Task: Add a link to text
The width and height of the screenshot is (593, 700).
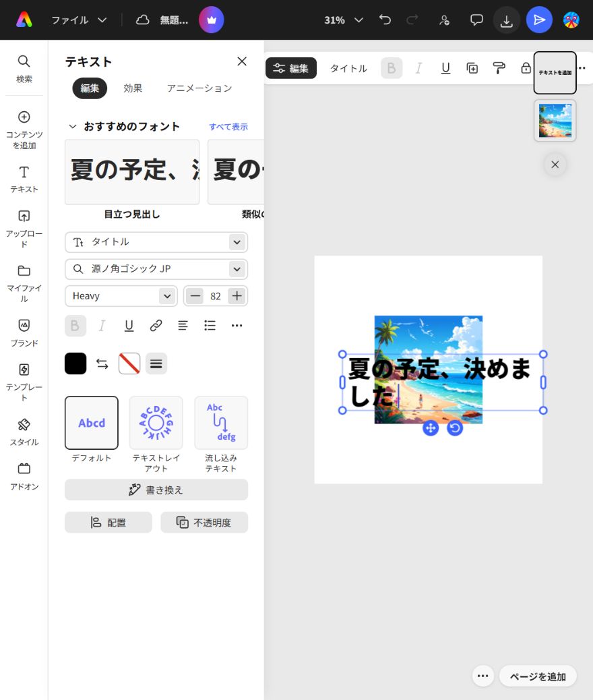Action: 156,326
